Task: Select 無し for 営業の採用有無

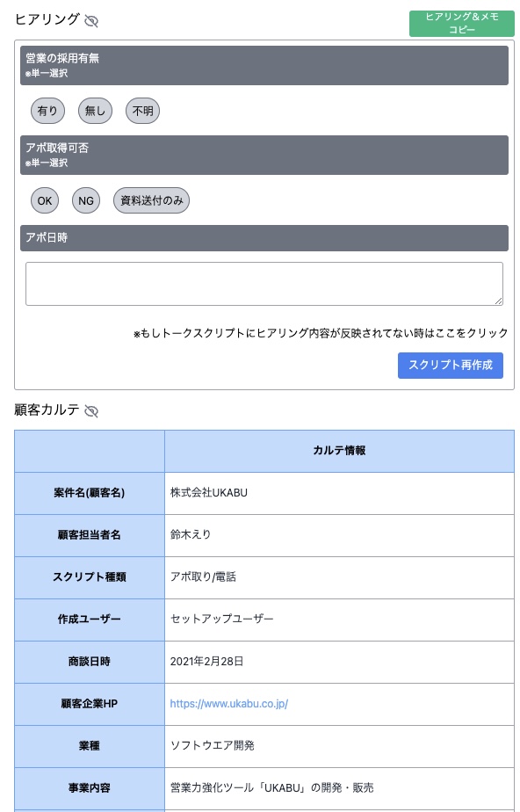Action: pyautogui.click(x=95, y=111)
